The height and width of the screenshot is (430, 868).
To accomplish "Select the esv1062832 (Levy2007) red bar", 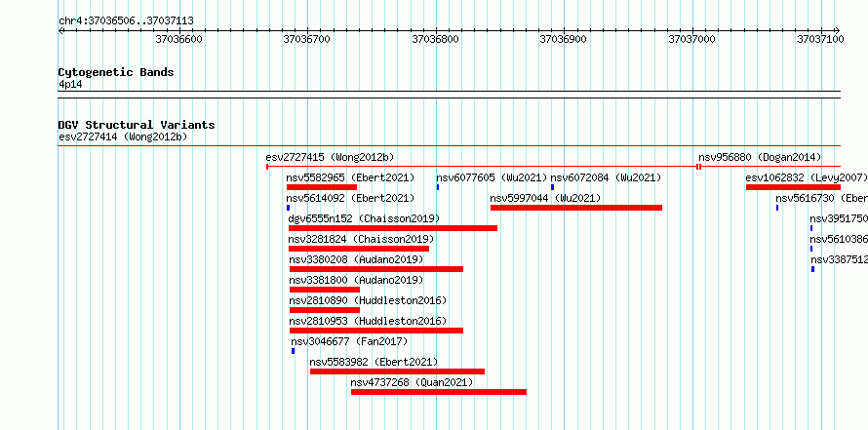I will pyautogui.click(x=793, y=187).
